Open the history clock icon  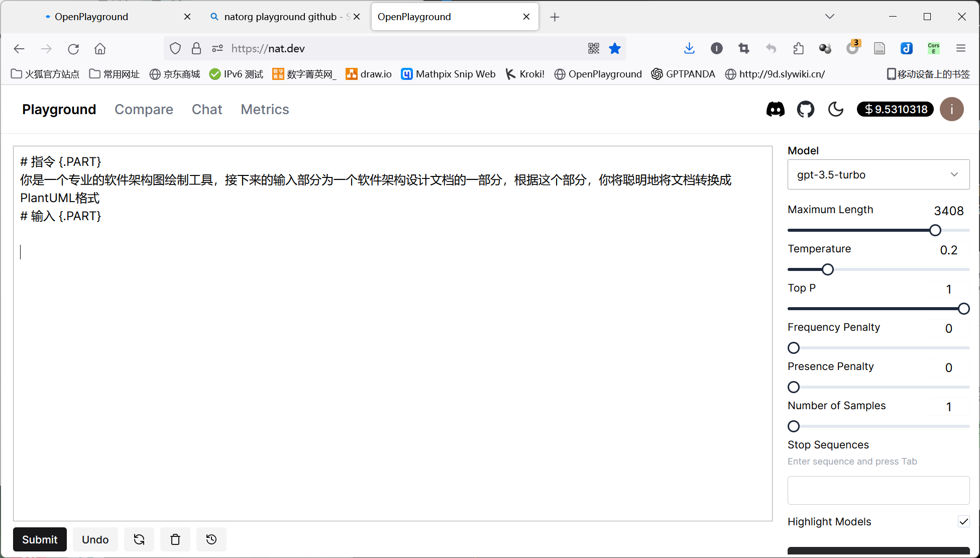[x=211, y=539]
